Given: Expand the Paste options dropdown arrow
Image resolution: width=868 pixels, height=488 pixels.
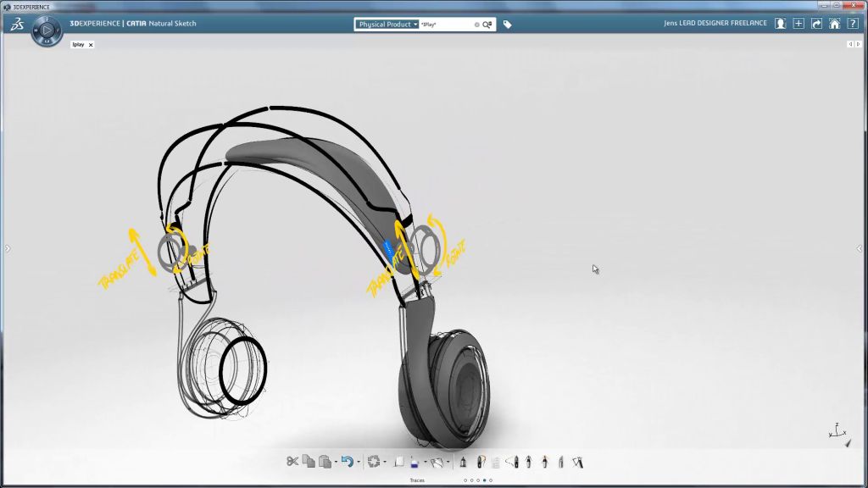Looking at the screenshot, I should (x=336, y=463).
